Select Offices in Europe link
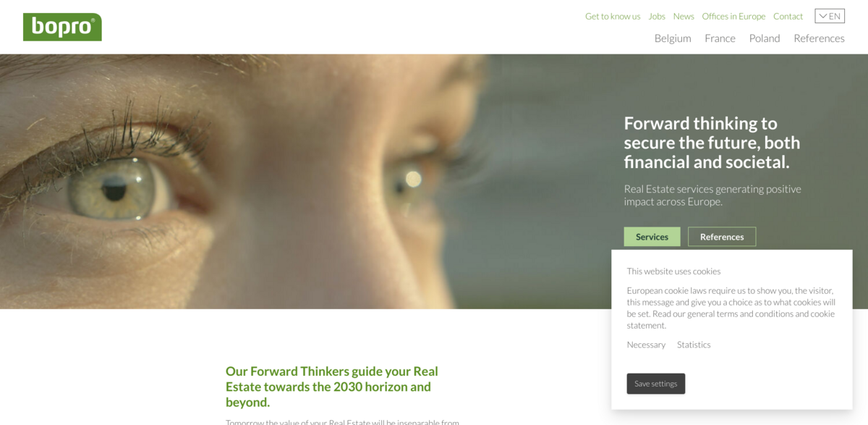 click(733, 16)
